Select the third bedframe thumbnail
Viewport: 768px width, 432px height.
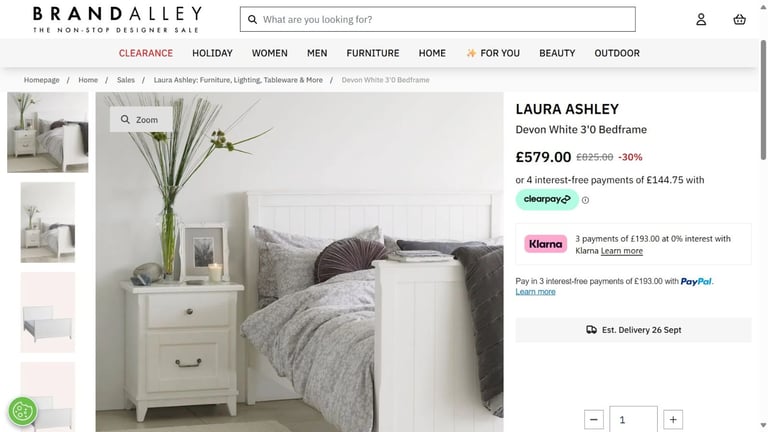click(48, 312)
